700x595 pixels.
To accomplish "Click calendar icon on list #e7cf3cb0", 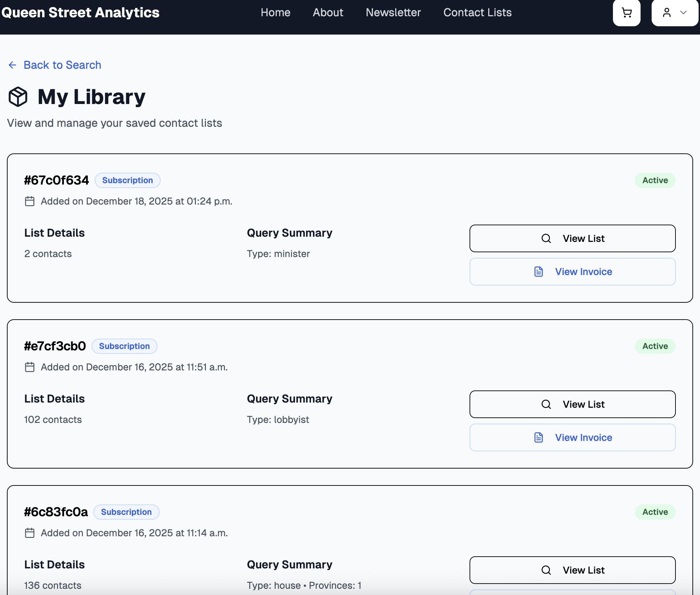I will click(30, 367).
